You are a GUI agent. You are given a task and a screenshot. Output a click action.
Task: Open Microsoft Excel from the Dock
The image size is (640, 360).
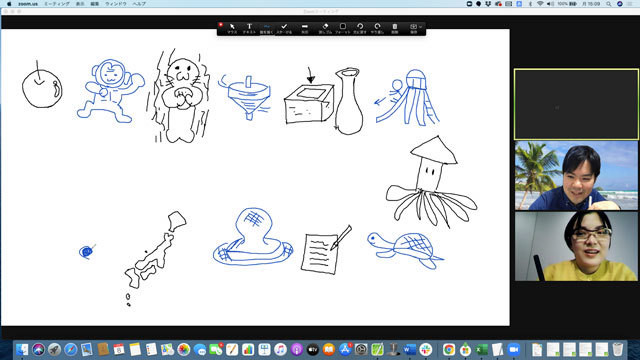pos(482,349)
